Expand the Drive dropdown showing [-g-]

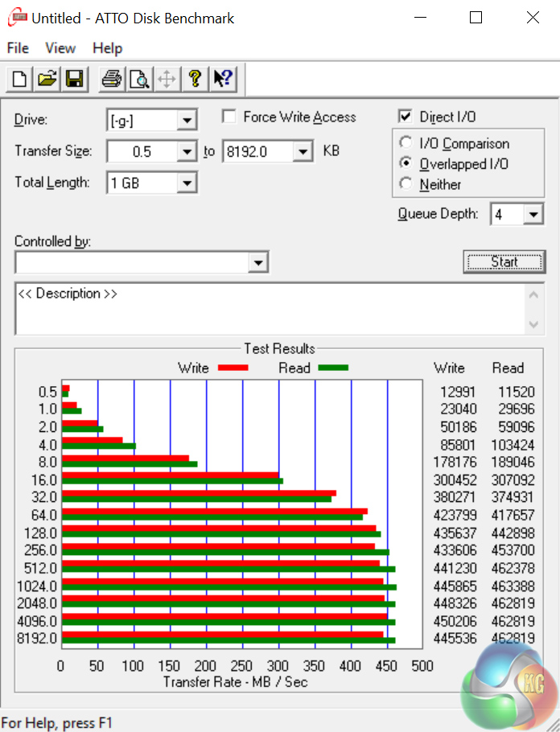tap(187, 121)
